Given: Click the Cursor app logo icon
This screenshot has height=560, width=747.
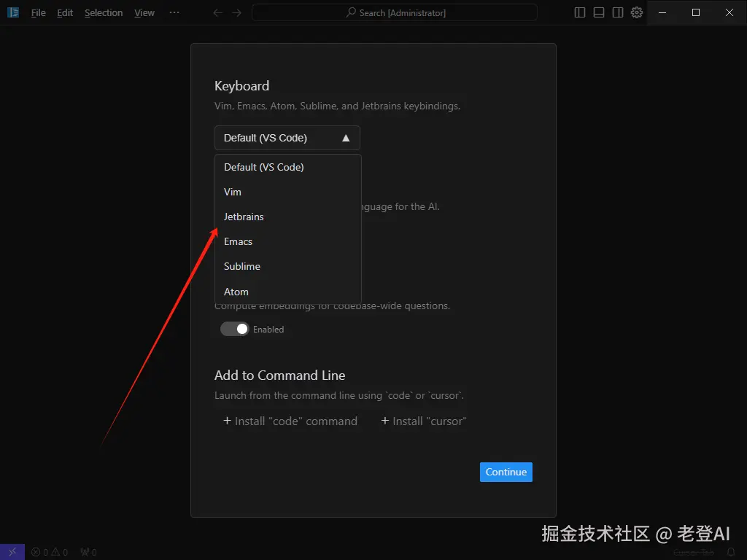Looking at the screenshot, I should 13,12.
